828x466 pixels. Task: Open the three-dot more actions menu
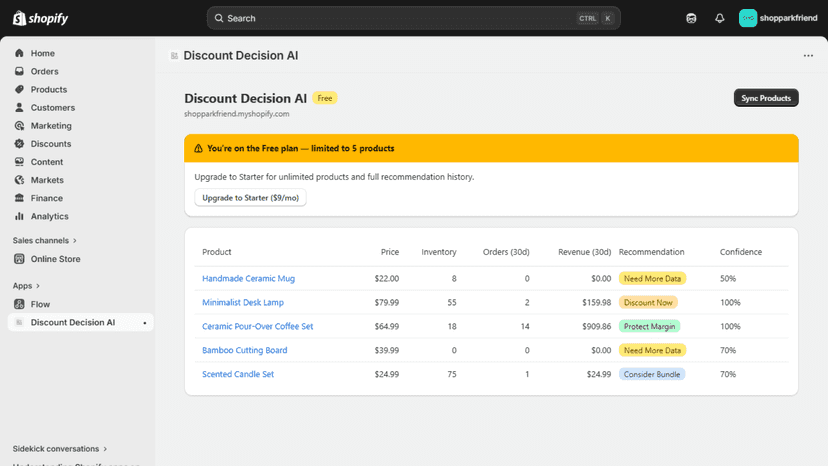click(x=808, y=55)
